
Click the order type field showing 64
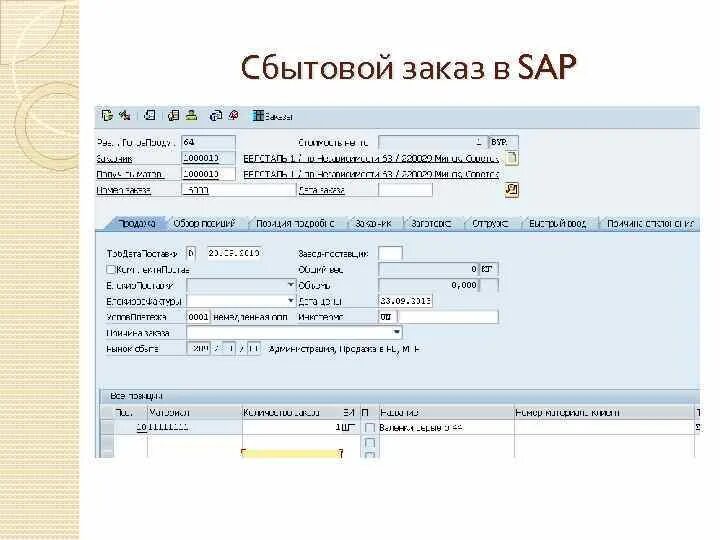pos(208,142)
